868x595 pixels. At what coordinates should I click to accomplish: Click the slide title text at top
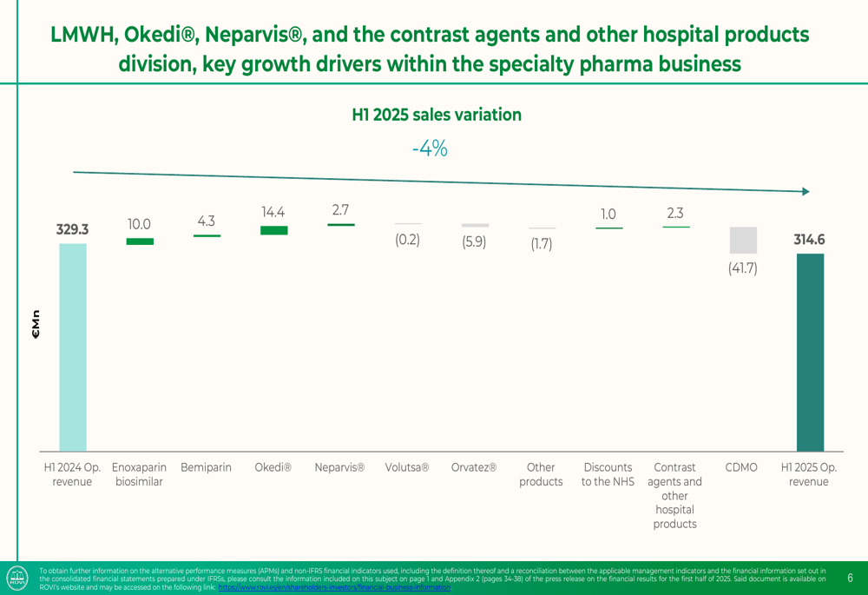pyautogui.click(x=430, y=49)
